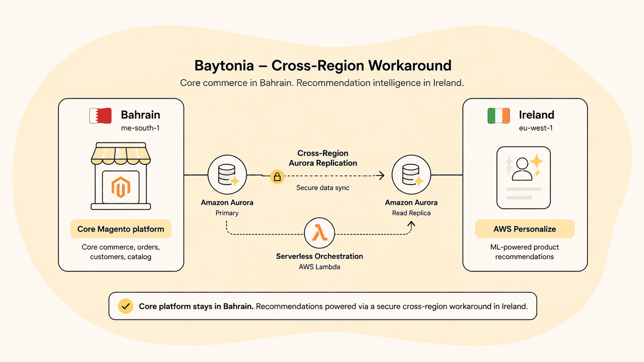
Task: Click ML-powered product recommendations text
Action: (525, 252)
